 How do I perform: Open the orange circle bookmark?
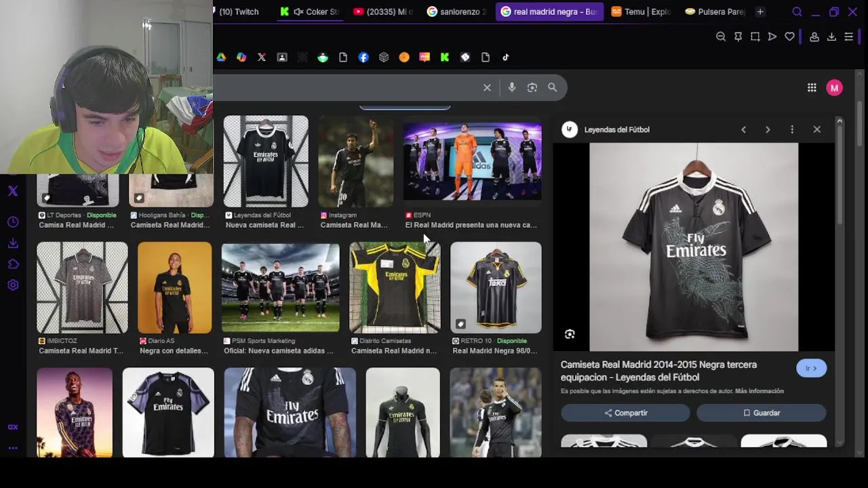tap(404, 58)
